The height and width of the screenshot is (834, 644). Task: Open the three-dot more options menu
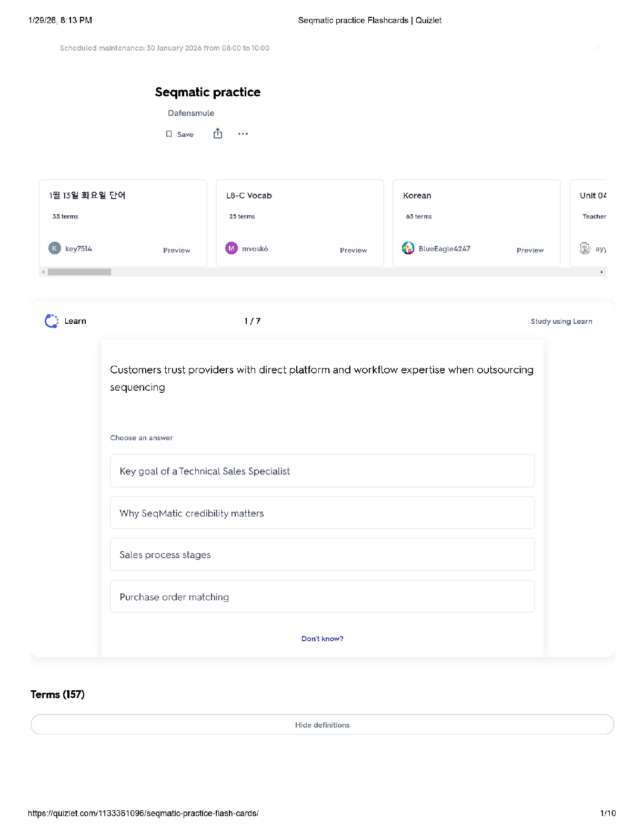pos(243,134)
